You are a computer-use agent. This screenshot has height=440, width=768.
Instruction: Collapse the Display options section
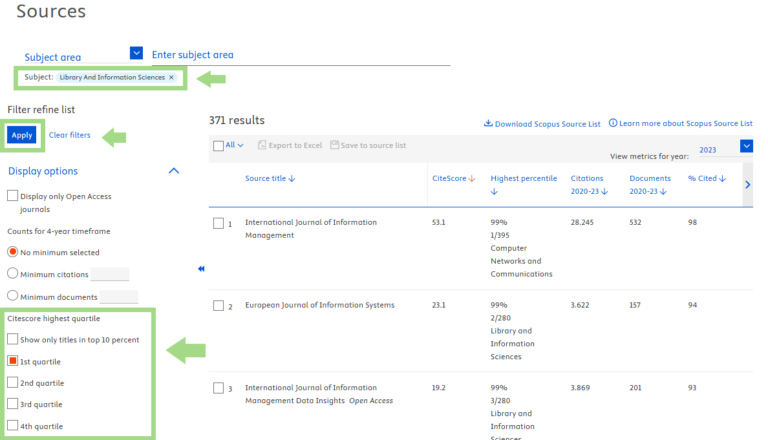174,171
